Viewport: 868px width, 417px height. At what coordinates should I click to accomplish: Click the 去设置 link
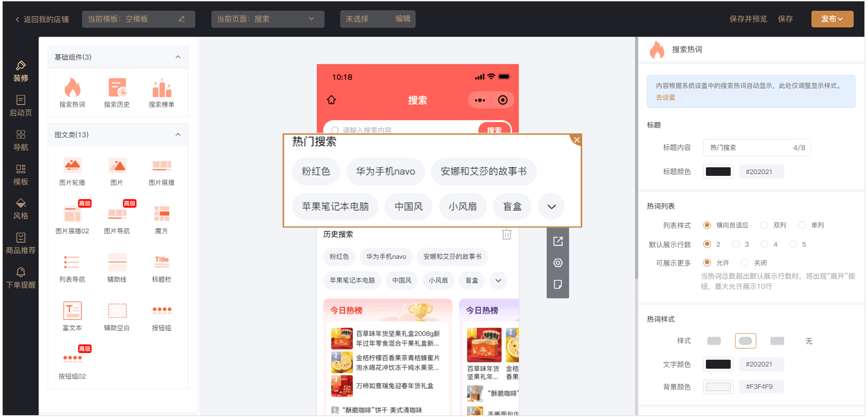(x=665, y=98)
